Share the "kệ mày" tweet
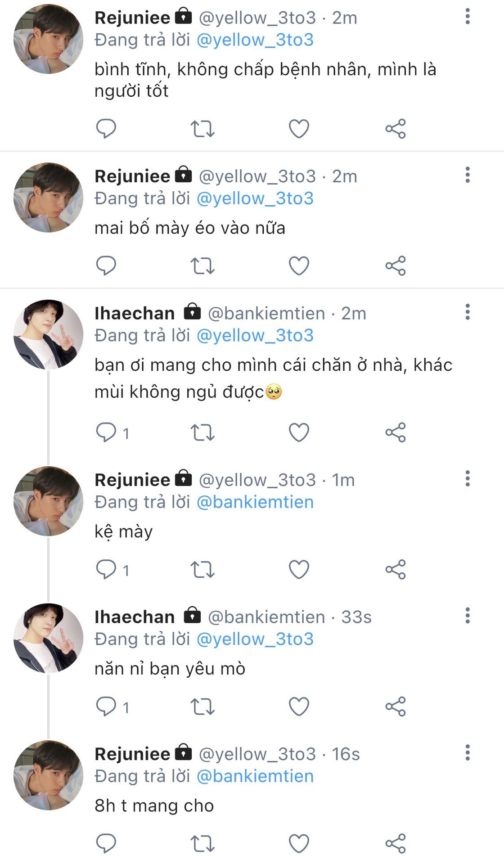 tap(396, 569)
